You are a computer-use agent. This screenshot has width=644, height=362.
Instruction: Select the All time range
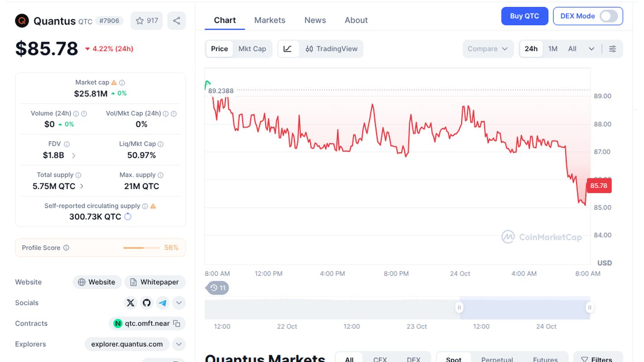pyautogui.click(x=572, y=49)
